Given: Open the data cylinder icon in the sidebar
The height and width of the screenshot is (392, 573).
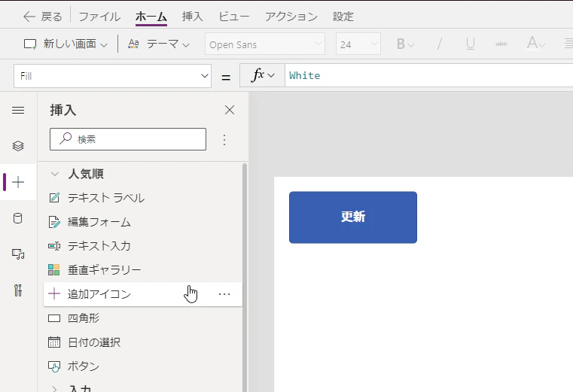Looking at the screenshot, I should coord(17,218).
